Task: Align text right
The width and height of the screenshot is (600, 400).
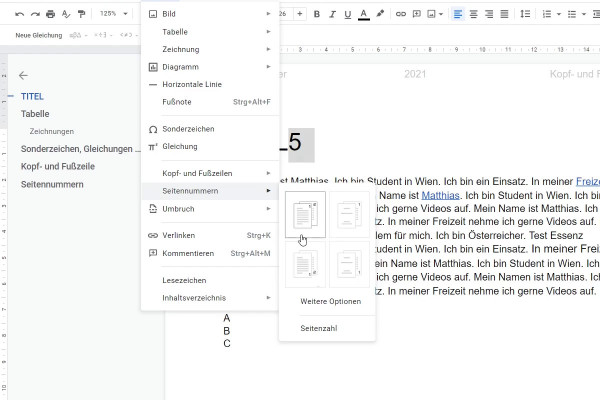Action: coord(489,14)
